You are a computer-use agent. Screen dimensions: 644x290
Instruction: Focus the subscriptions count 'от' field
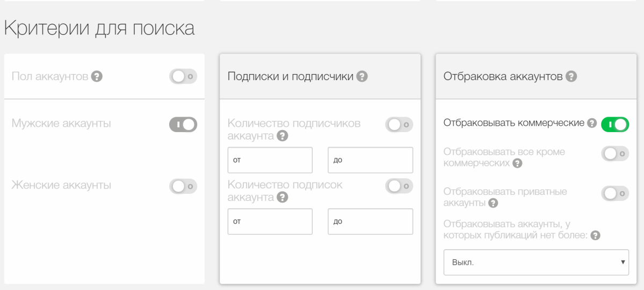click(270, 221)
